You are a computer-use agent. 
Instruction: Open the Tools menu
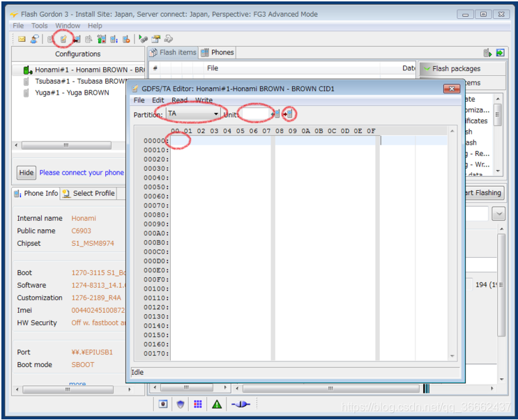click(x=39, y=26)
